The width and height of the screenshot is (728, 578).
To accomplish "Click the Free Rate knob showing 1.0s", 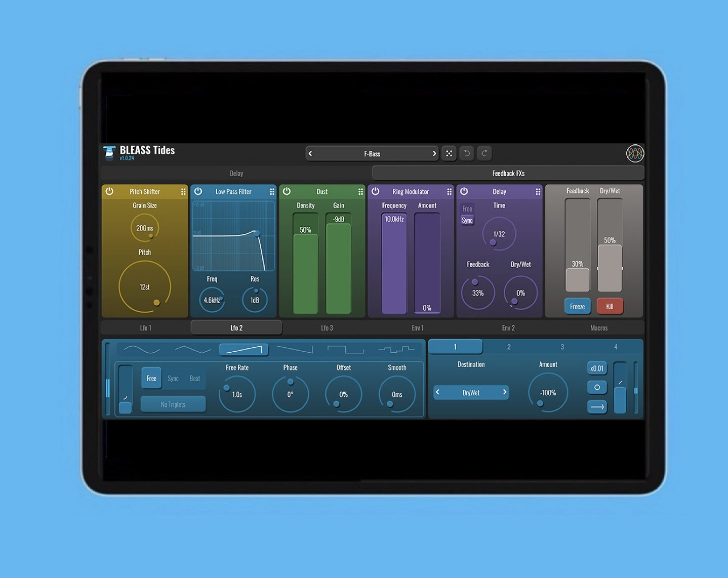I will [237, 394].
